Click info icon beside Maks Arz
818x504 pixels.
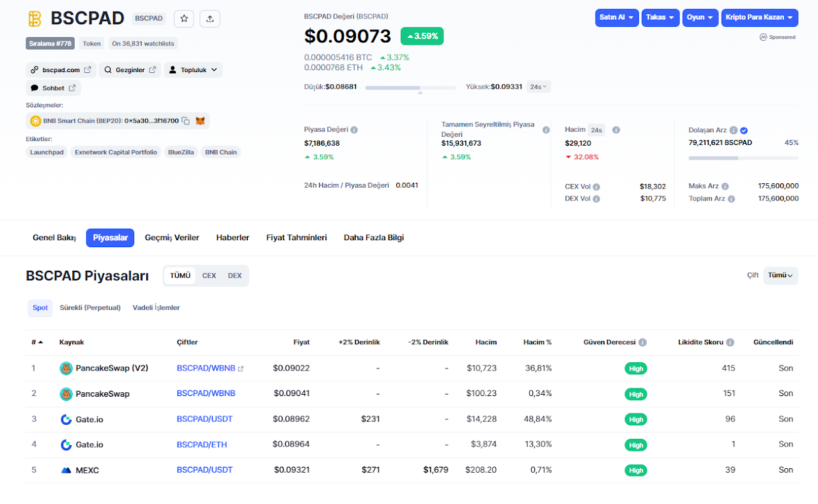coord(725,187)
